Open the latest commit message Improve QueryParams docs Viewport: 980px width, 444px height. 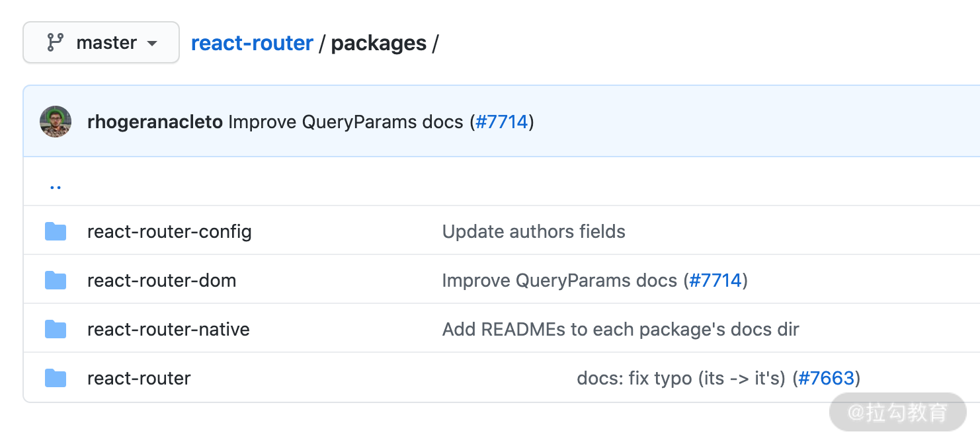pos(345,122)
